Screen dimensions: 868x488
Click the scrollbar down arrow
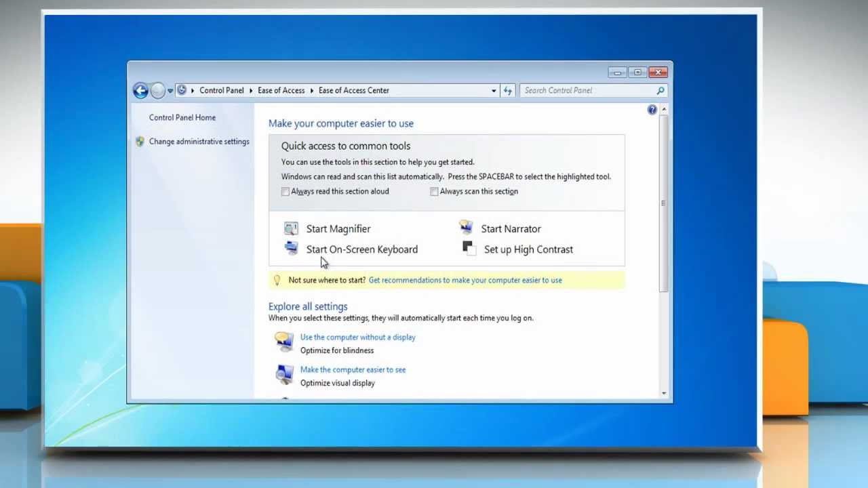click(664, 393)
